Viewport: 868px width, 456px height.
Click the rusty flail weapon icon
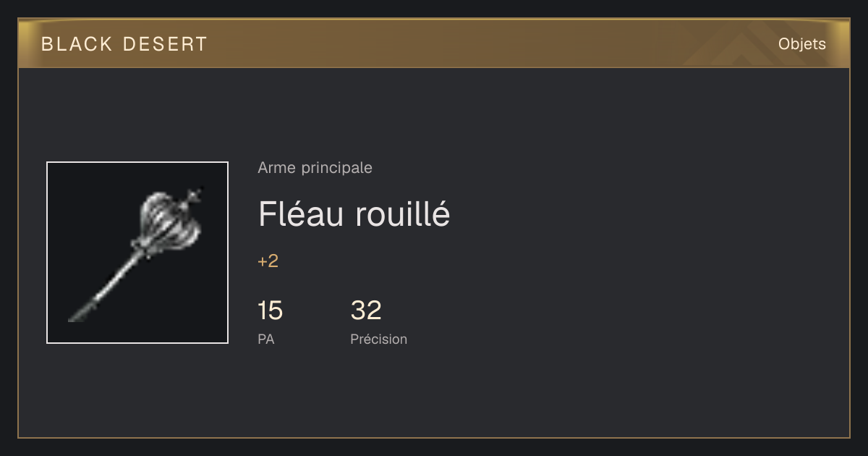(x=137, y=253)
